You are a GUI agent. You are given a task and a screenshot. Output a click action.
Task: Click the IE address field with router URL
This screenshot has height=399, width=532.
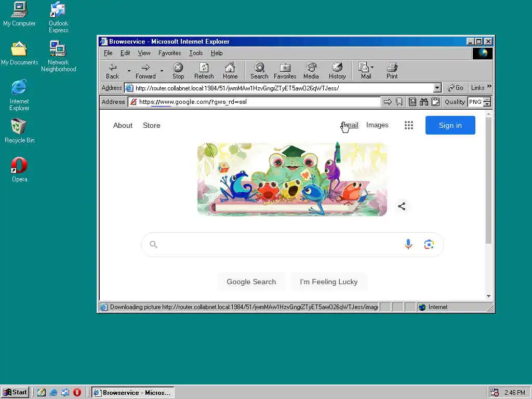click(x=283, y=88)
